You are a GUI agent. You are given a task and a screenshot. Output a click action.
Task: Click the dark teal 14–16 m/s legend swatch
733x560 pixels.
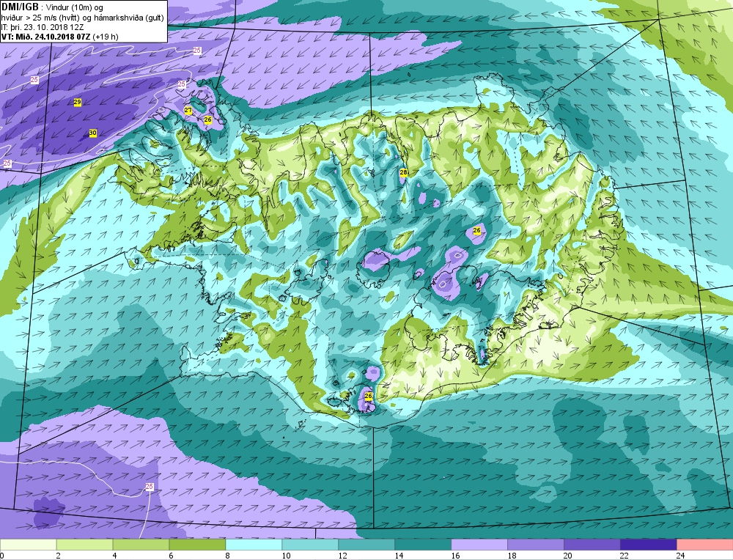pos(423,545)
